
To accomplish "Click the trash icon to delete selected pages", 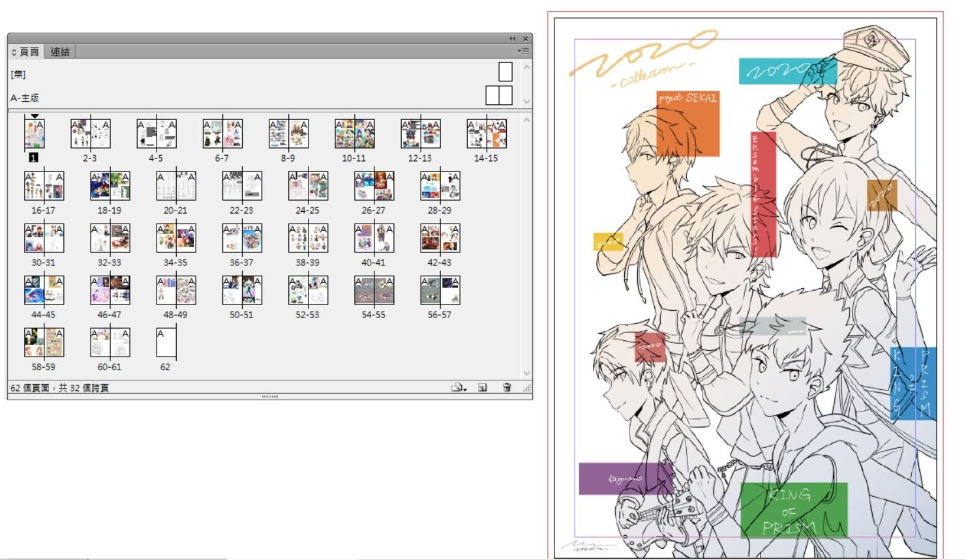I will point(507,387).
